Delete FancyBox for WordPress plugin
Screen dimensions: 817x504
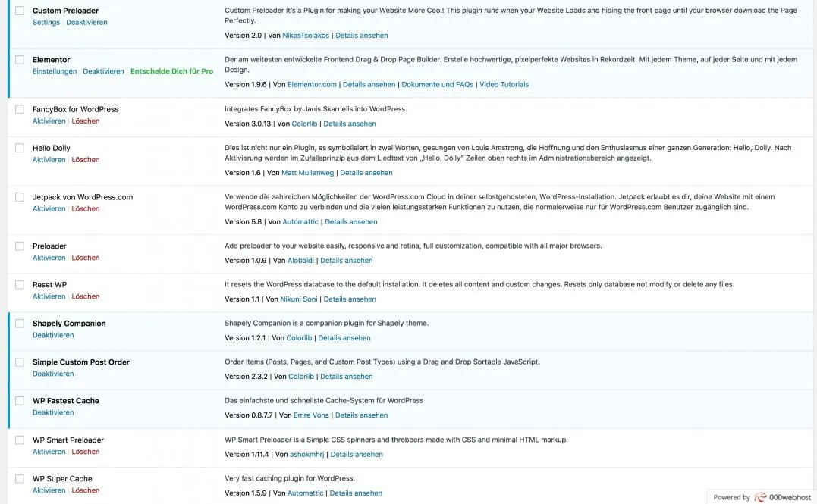pyautogui.click(x=86, y=121)
